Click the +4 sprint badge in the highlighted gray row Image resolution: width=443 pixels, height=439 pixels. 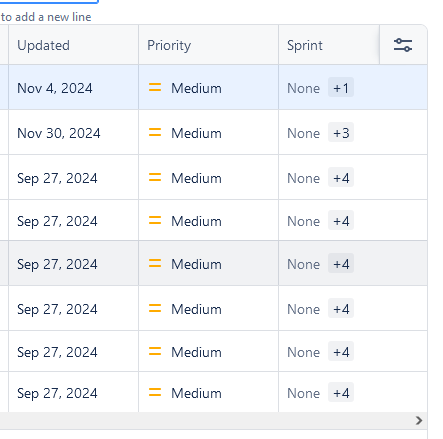[x=341, y=263]
